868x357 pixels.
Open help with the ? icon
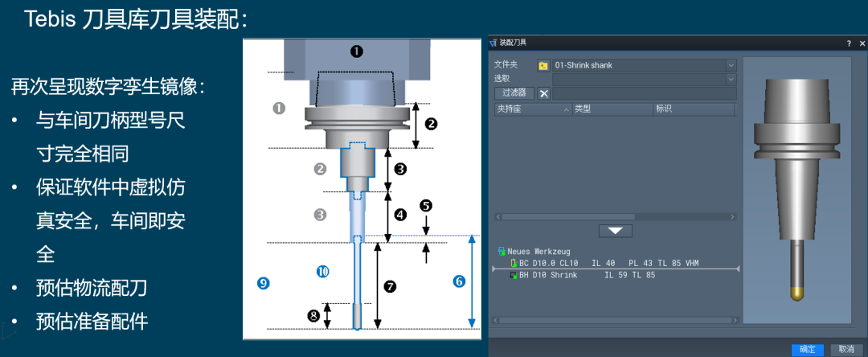849,43
